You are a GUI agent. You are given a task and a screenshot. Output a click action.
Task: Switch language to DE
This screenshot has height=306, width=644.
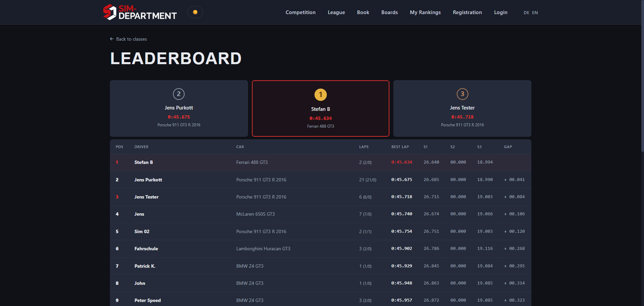pos(526,13)
